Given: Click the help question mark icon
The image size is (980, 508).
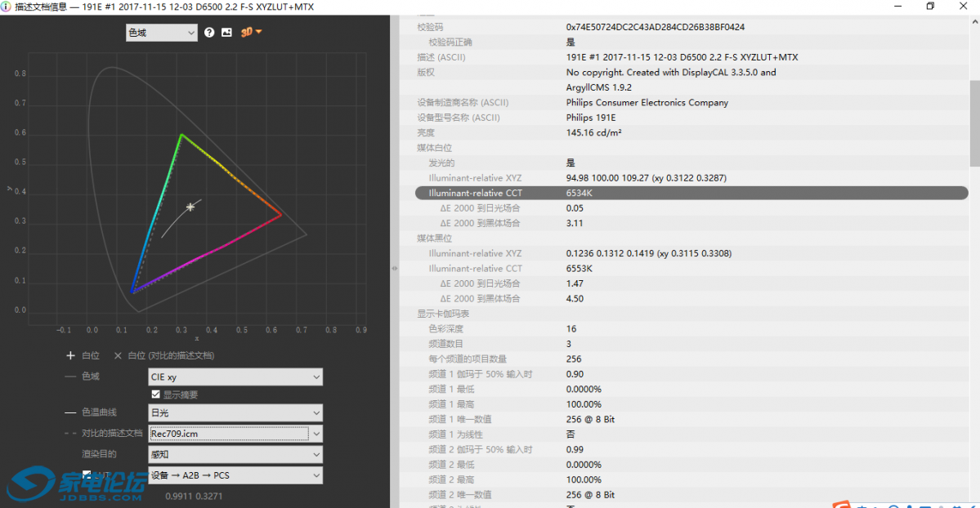Looking at the screenshot, I should (x=209, y=33).
